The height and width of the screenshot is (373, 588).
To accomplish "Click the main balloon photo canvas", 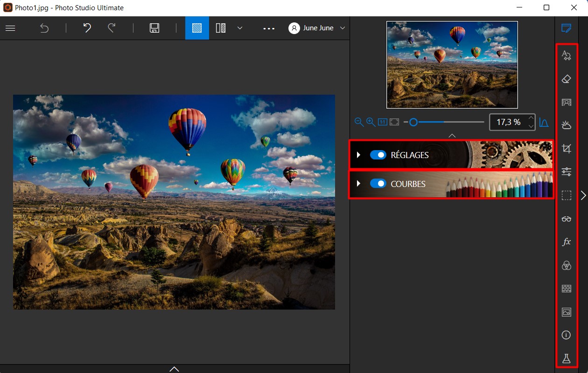I will click(x=174, y=202).
